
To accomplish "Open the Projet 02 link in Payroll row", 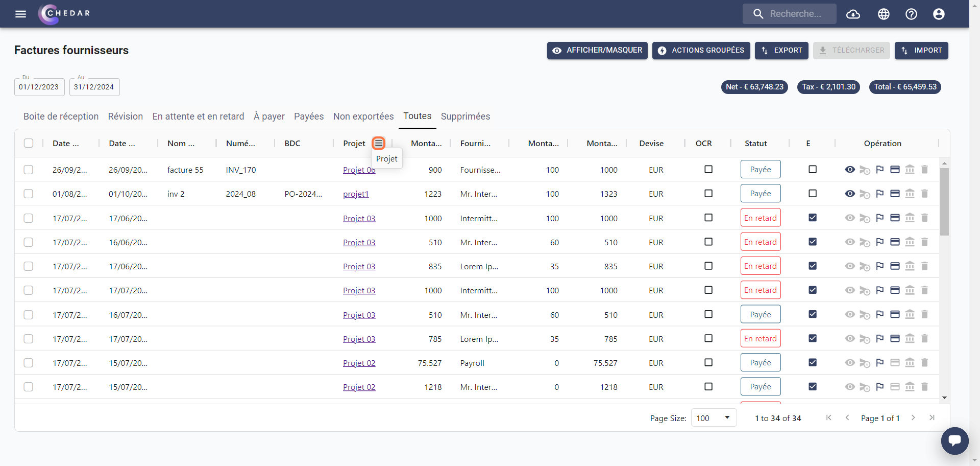I will (359, 363).
